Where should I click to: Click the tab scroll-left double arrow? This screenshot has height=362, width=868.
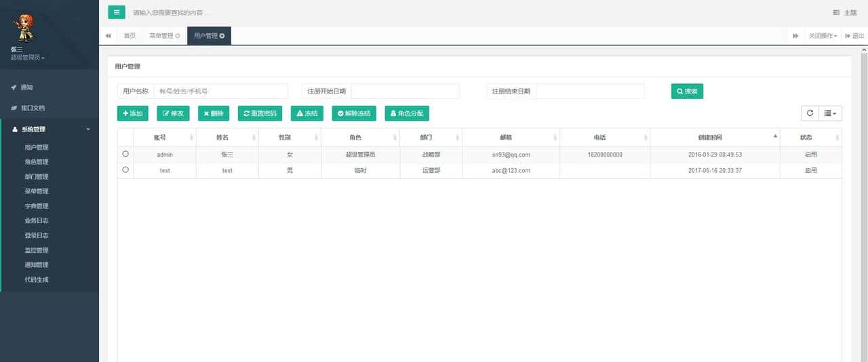[x=108, y=36]
